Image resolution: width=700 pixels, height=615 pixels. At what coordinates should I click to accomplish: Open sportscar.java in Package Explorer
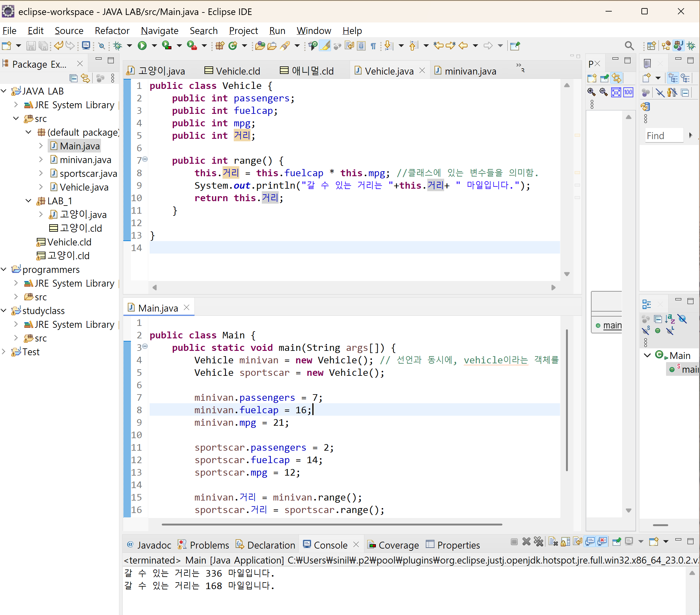point(88,174)
